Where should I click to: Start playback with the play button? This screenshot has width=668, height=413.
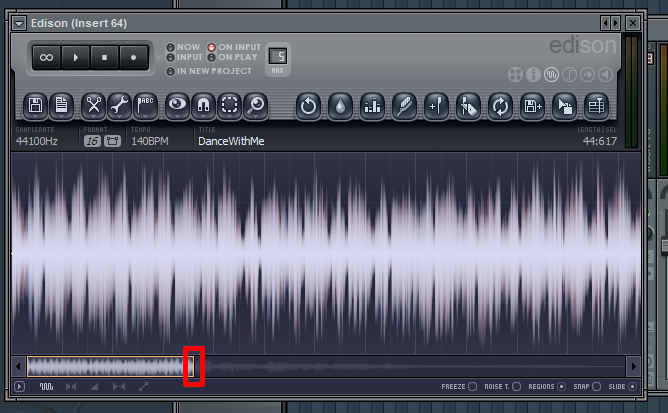pos(76,57)
